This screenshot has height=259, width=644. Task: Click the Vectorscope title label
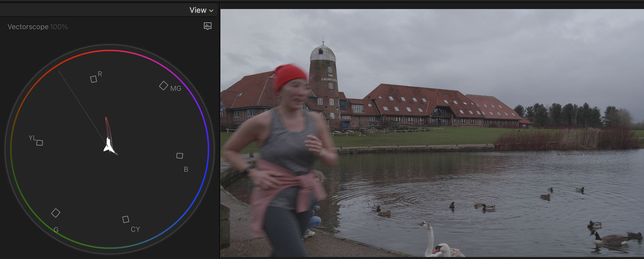point(28,27)
